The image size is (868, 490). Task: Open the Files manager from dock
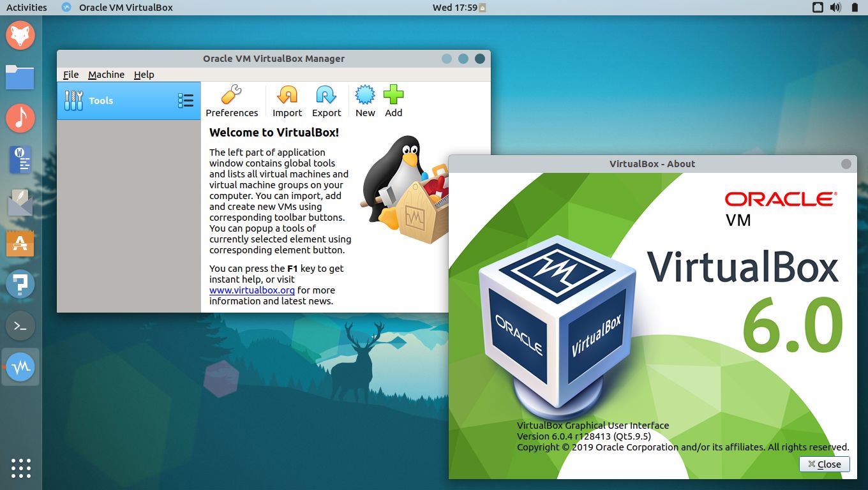[x=20, y=77]
